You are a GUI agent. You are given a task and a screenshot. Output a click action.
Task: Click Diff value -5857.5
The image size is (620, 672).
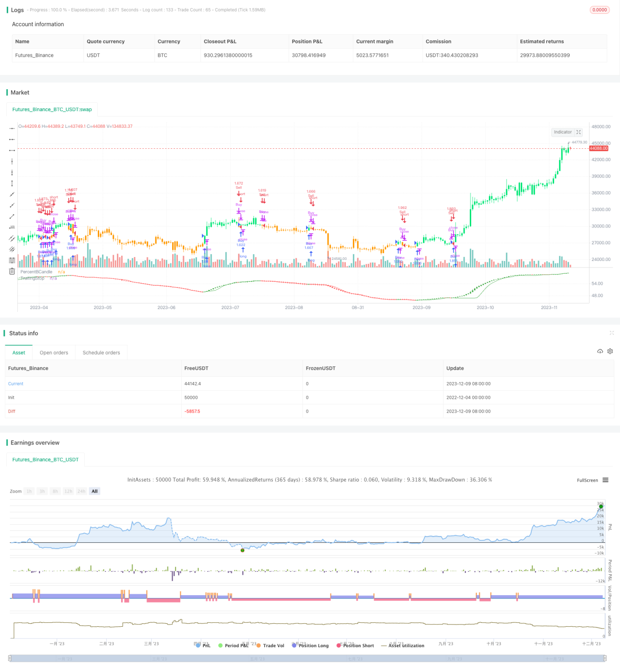192,411
